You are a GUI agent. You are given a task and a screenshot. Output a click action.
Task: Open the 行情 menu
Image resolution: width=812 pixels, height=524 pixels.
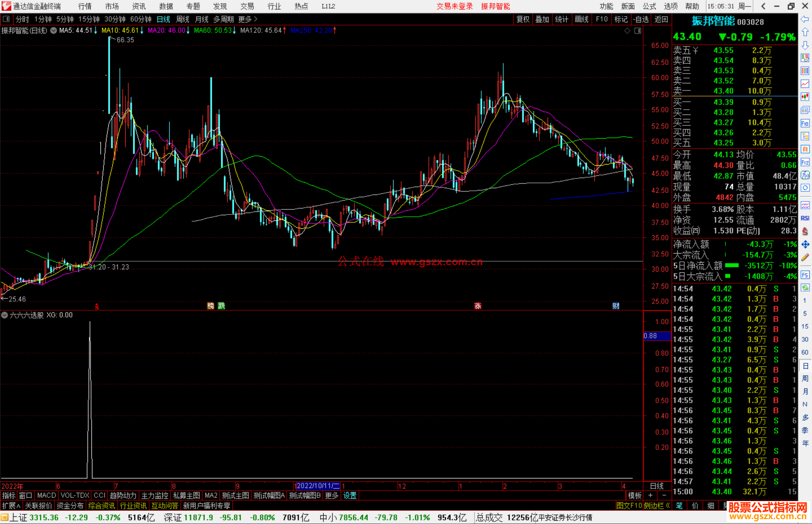point(85,6)
